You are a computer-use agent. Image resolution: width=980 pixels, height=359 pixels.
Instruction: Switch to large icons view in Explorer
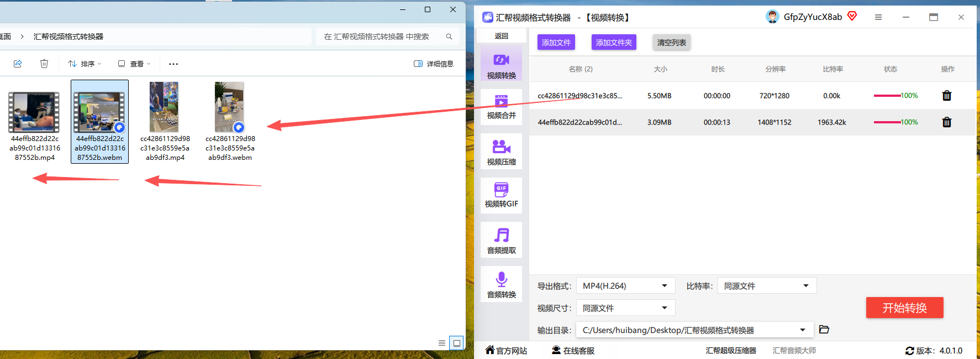456,343
